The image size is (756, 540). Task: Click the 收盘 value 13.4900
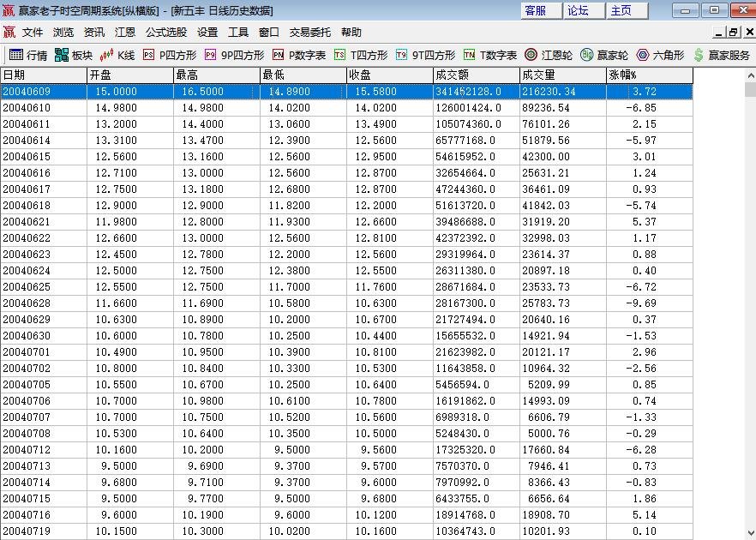pyautogui.click(x=376, y=124)
